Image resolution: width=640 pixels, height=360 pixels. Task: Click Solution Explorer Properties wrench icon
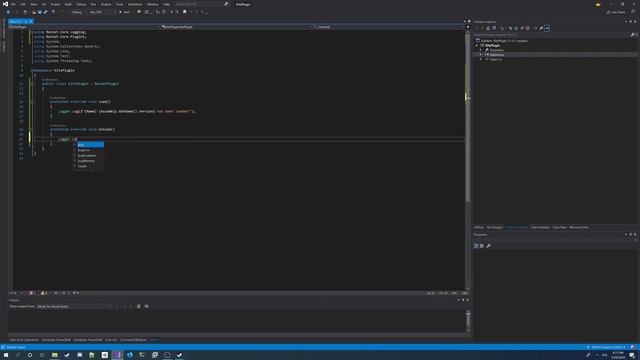coord(541,28)
